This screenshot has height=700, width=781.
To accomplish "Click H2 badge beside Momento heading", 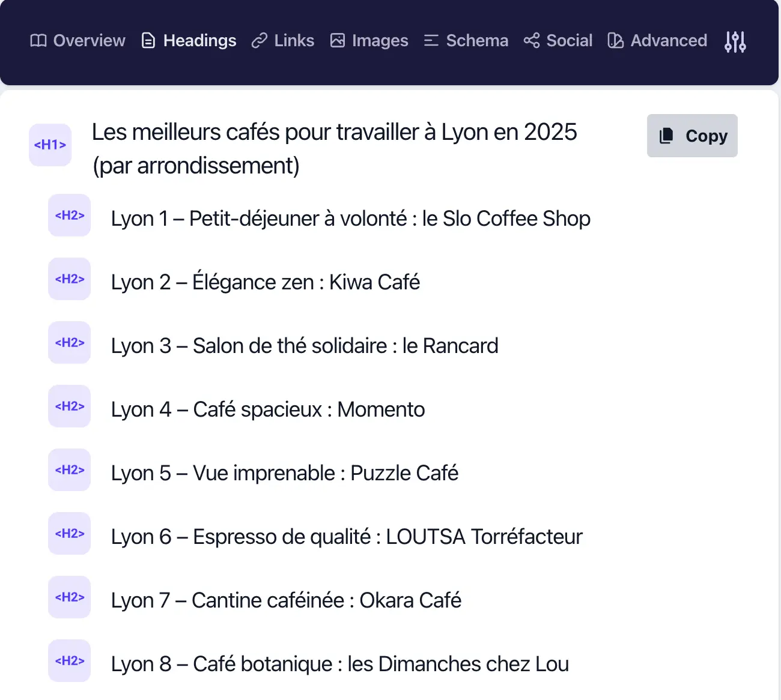I will pos(69,406).
